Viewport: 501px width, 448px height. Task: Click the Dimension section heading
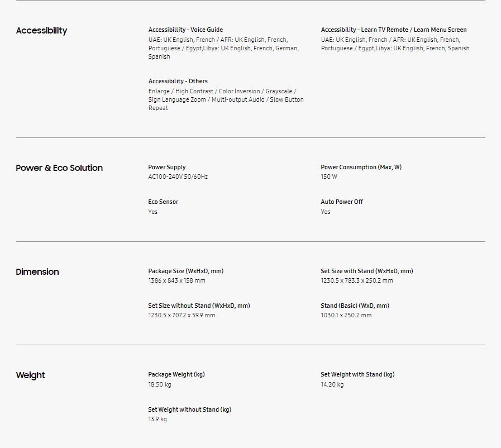[37, 272]
